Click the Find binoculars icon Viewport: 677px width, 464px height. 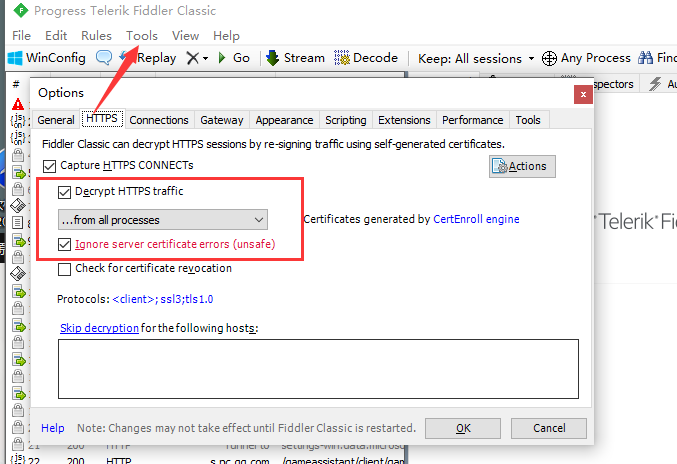[x=645, y=58]
